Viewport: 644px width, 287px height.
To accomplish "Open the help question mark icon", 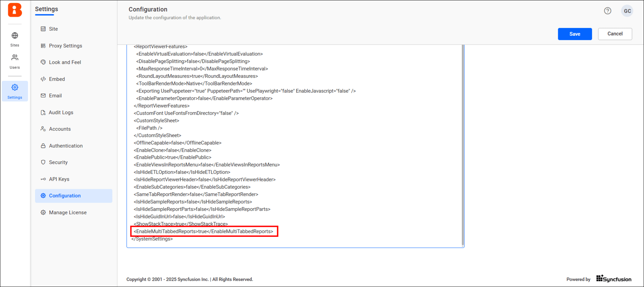I will (x=607, y=11).
